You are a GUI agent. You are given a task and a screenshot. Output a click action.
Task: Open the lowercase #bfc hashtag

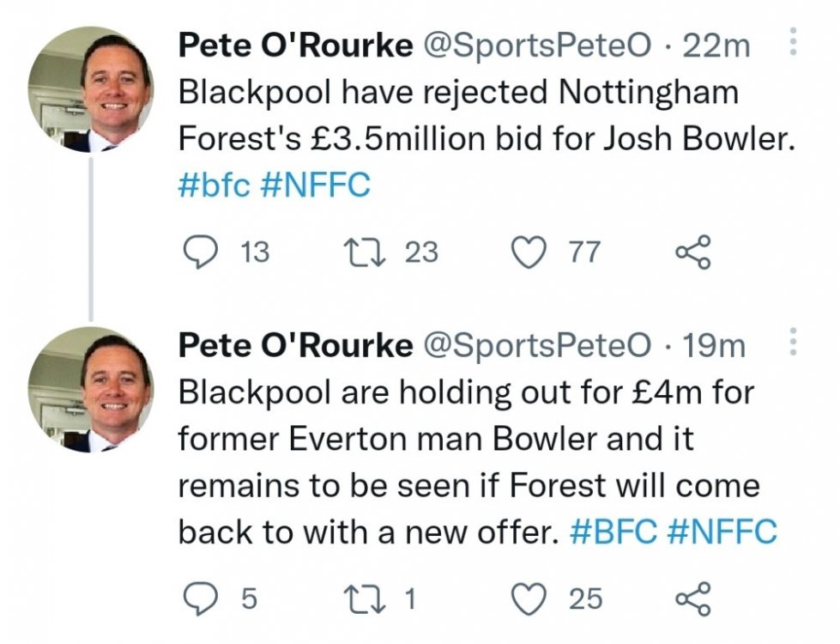(x=212, y=185)
